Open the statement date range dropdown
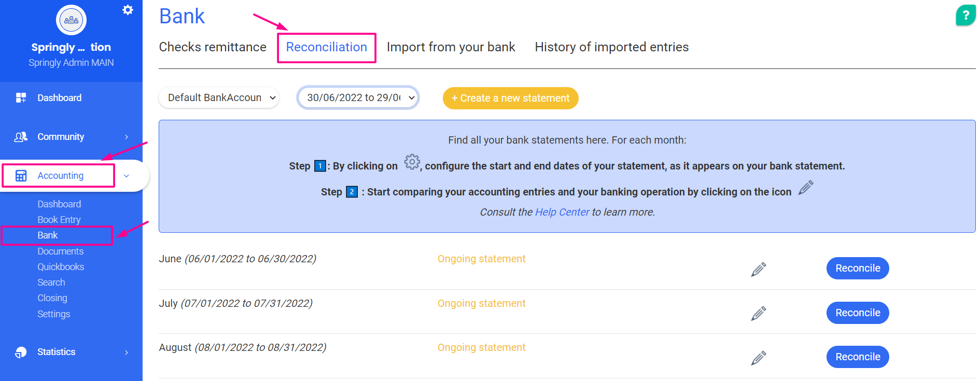 click(358, 97)
